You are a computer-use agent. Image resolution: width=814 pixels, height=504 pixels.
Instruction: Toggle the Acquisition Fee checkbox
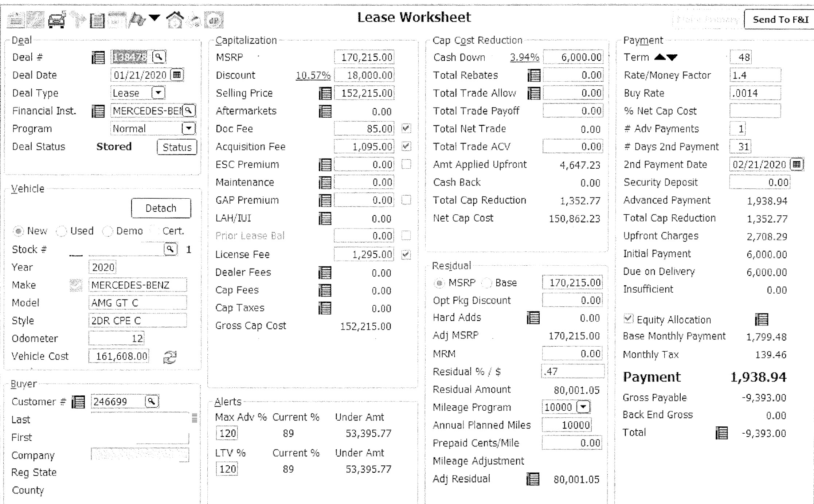click(x=406, y=146)
